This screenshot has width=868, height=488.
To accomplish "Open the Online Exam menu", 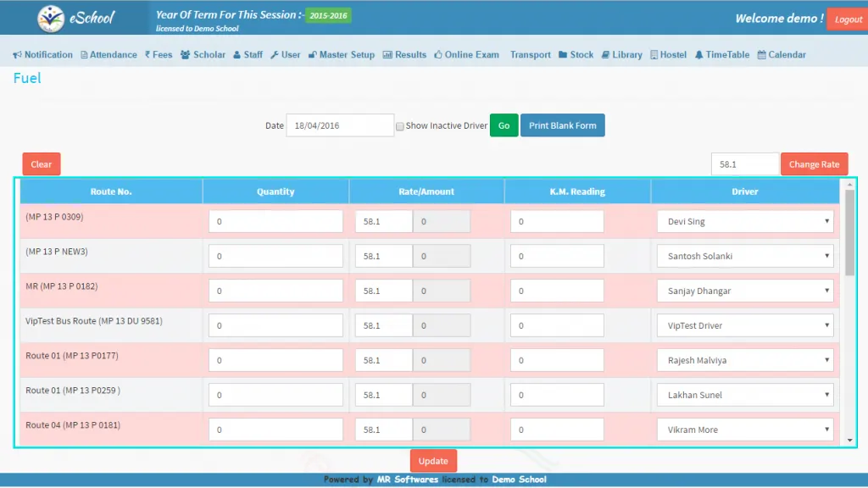I will click(x=466, y=55).
